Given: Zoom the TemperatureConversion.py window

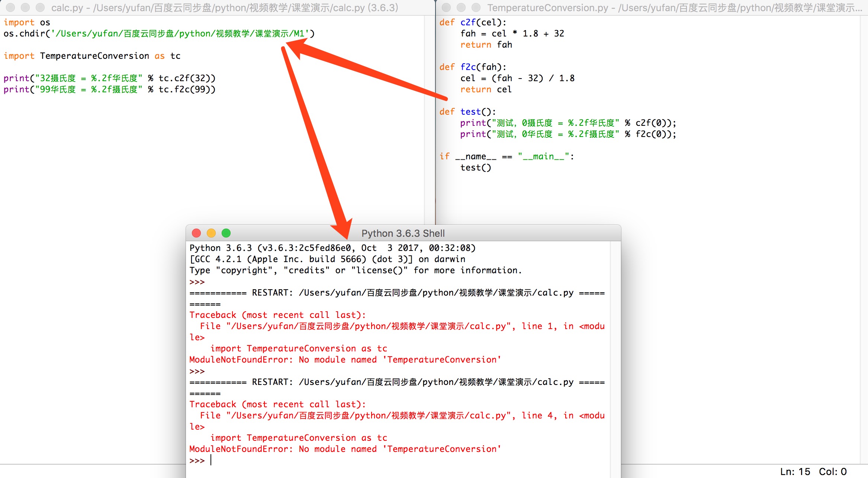Looking at the screenshot, I should tap(476, 7).
